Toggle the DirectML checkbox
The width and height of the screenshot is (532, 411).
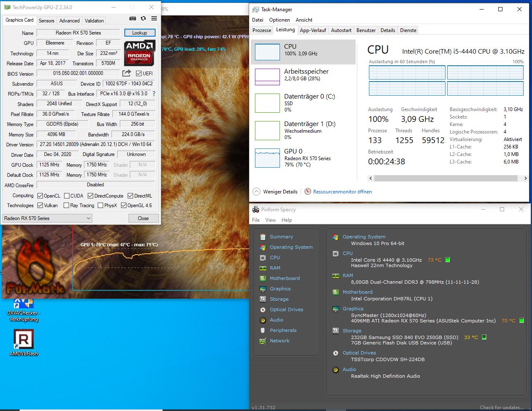pyautogui.click(x=130, y=196)
